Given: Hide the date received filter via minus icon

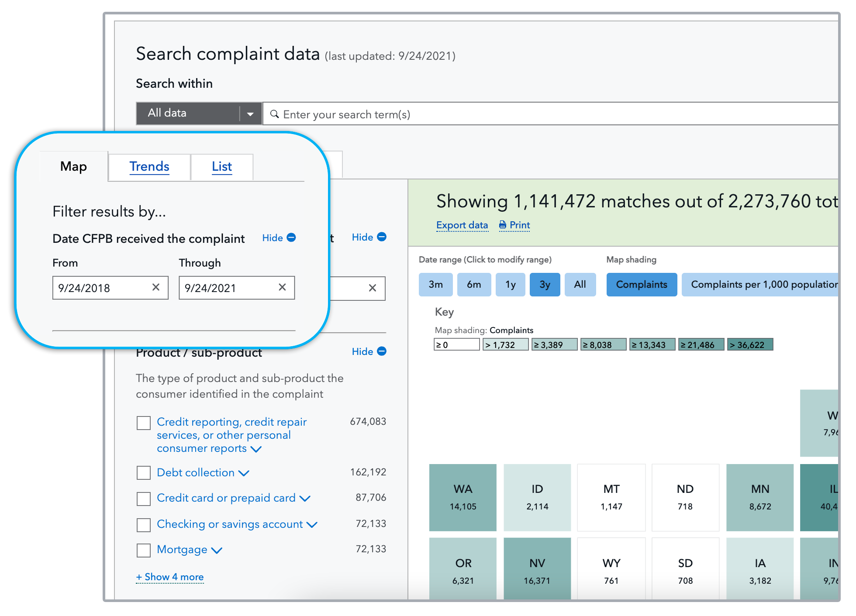Looking at the screenshot, I should tap(292, 237).
